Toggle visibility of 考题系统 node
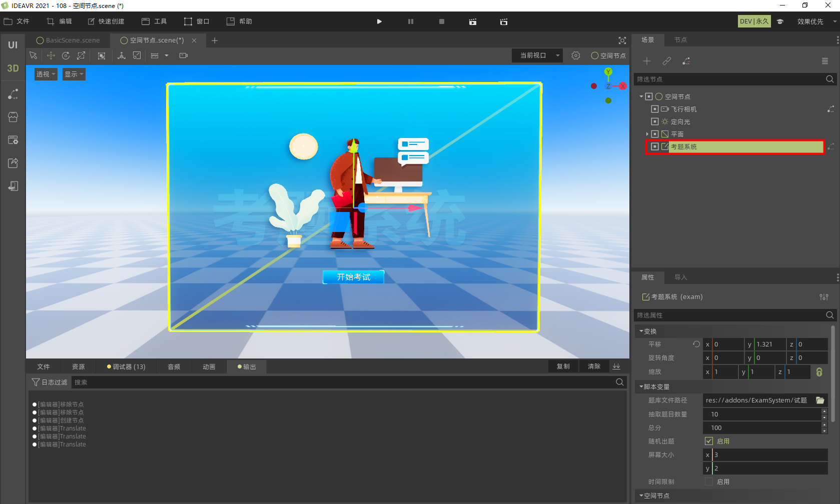This screenshot has height=504, width=840. coord(655,146)
